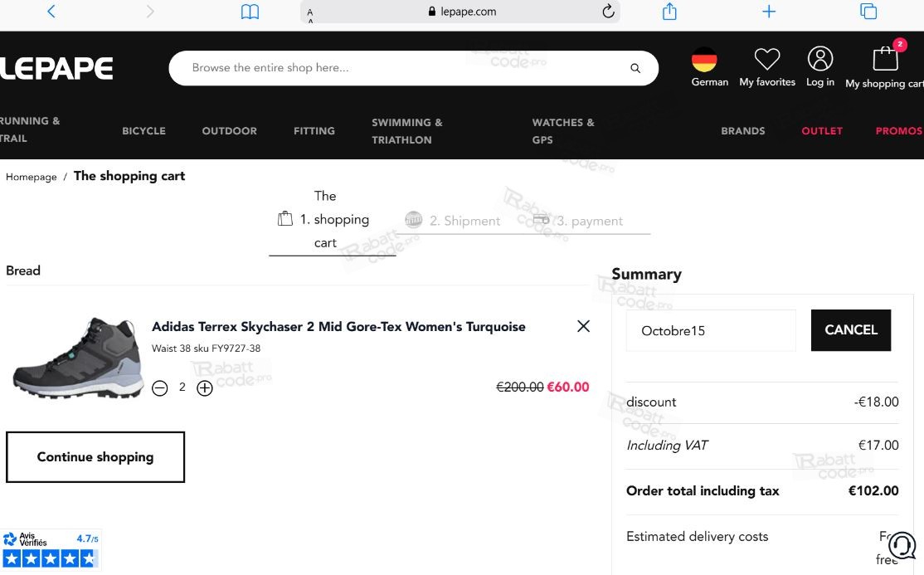Switch language via German flag

[704, 60]
